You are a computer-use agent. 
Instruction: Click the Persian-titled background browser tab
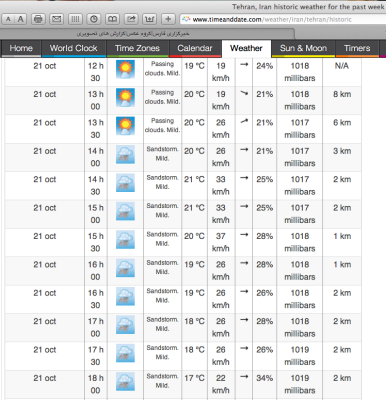147,33
